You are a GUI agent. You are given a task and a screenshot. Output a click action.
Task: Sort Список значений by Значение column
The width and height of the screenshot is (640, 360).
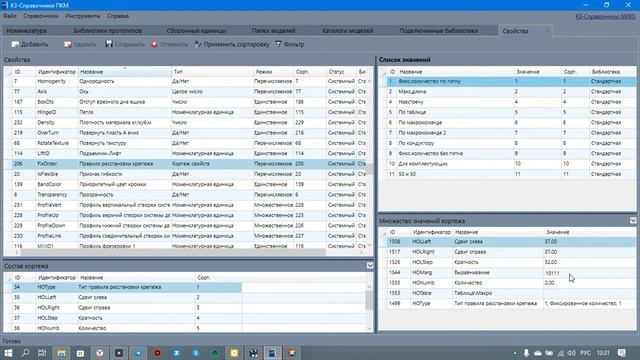point(537,71)
